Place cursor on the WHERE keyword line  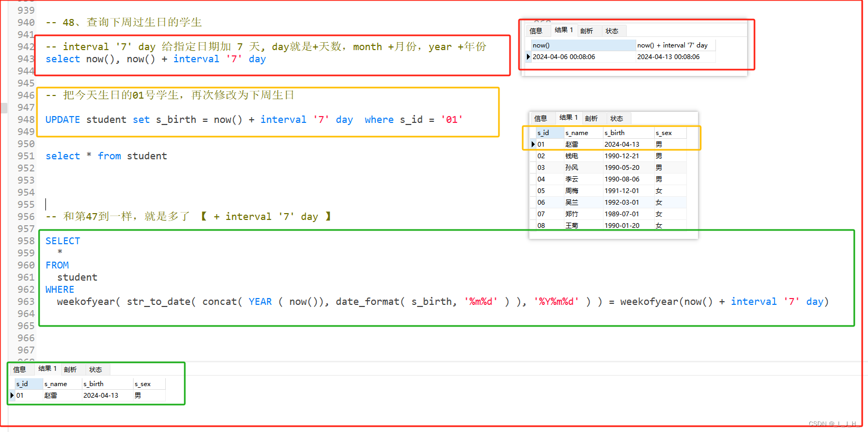pyautogui.click(x=60, y=290)
